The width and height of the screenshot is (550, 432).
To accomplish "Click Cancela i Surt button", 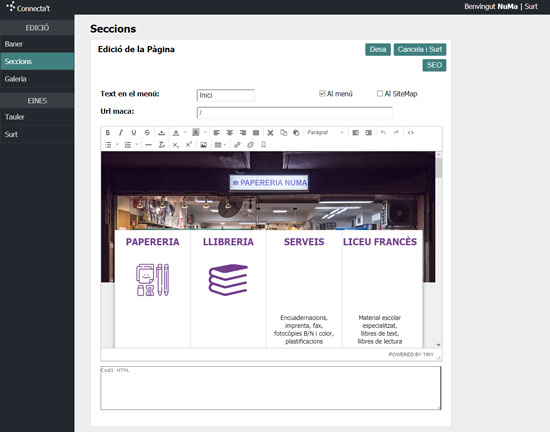I will [420, 49].
